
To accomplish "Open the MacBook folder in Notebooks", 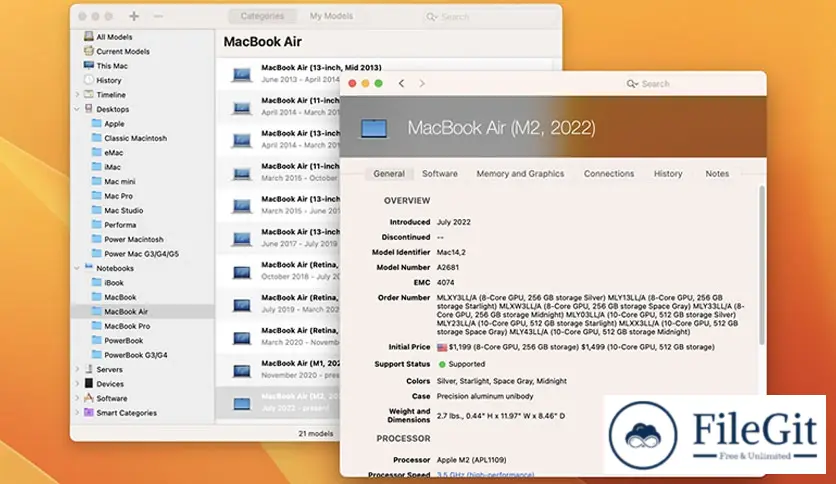I will [114, 296].
